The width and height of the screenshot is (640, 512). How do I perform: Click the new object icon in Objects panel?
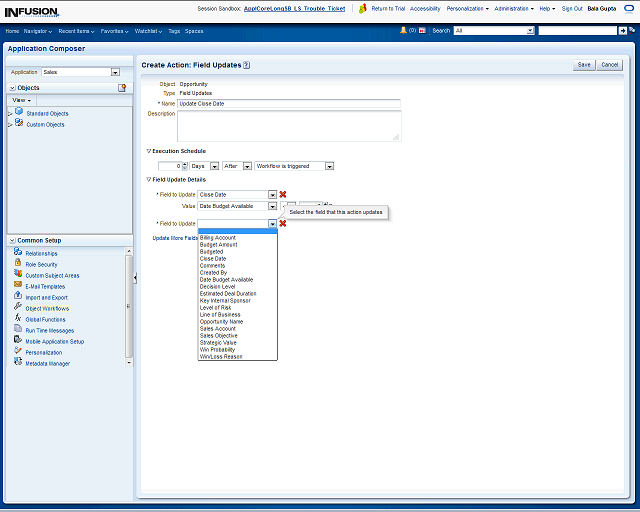pos(122,88)
